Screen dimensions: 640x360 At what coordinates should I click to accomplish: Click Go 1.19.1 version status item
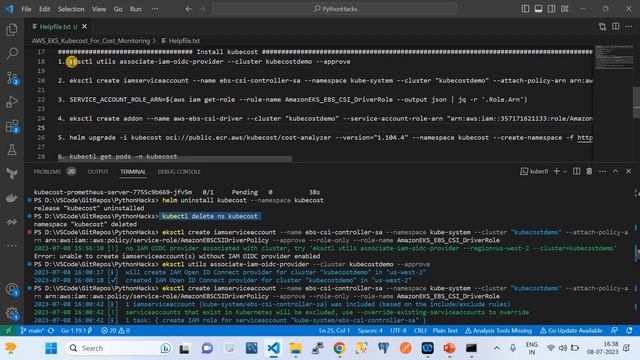(x=76, y=331)
